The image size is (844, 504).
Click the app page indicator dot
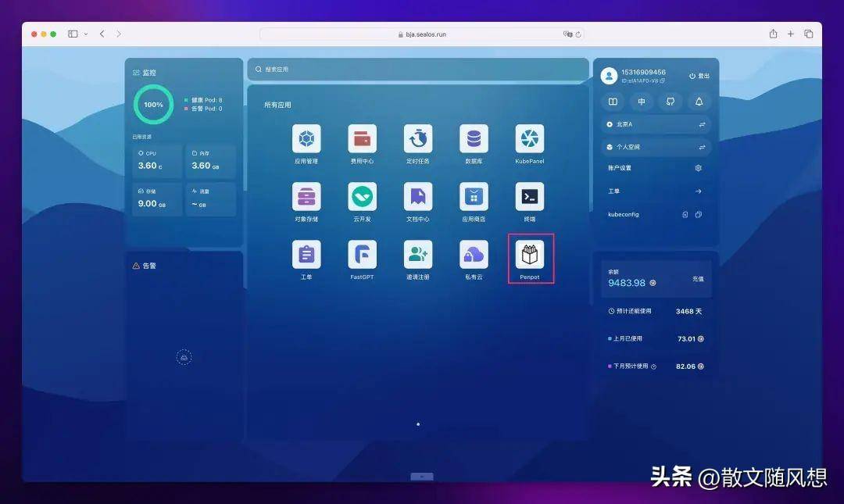418,424
